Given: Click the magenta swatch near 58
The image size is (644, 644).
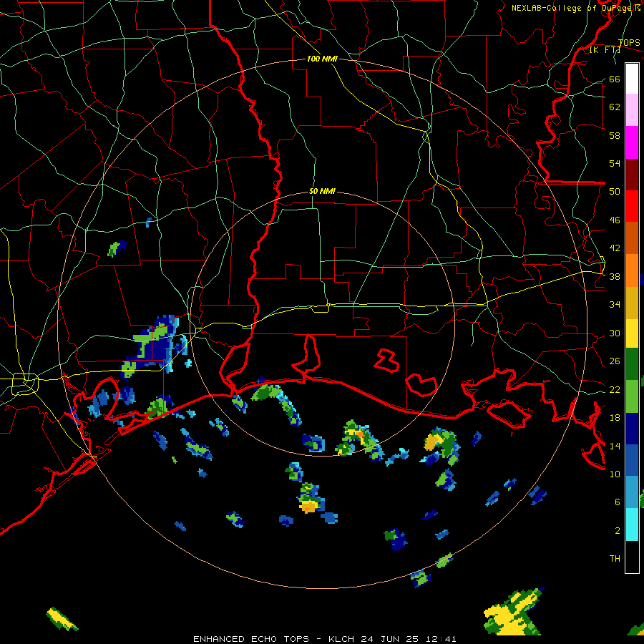Looking at the screenshot, I should [x=632, y=142].
